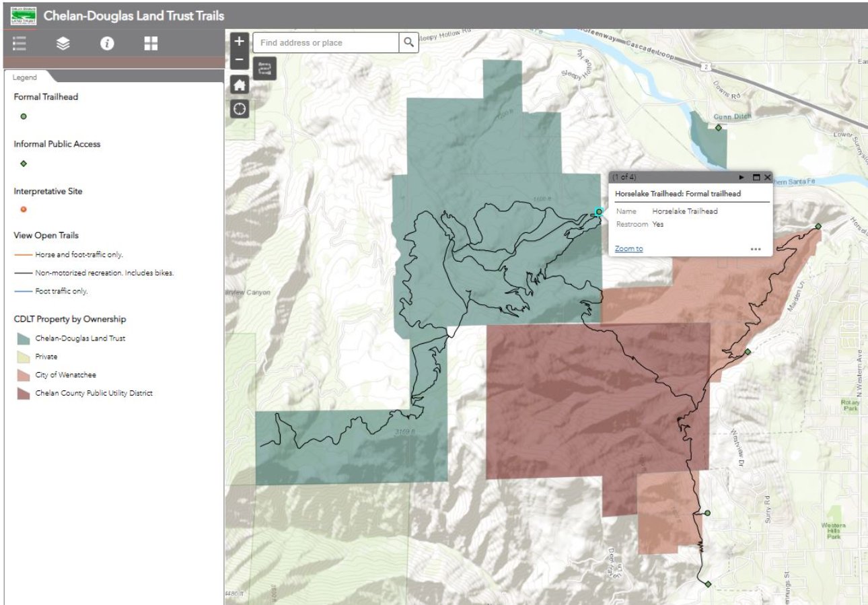Click 'Foot traffic only.' legend label

tap(62, 291)
